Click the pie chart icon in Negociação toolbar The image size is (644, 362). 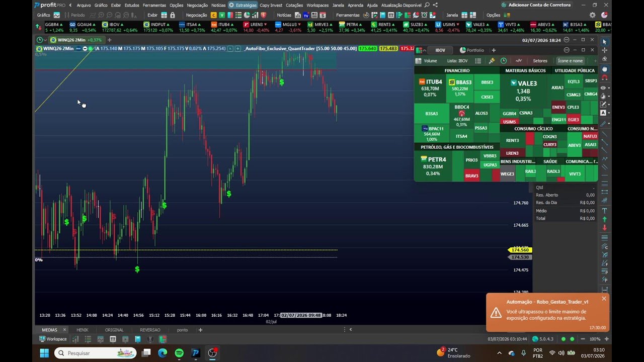[247, 15]
